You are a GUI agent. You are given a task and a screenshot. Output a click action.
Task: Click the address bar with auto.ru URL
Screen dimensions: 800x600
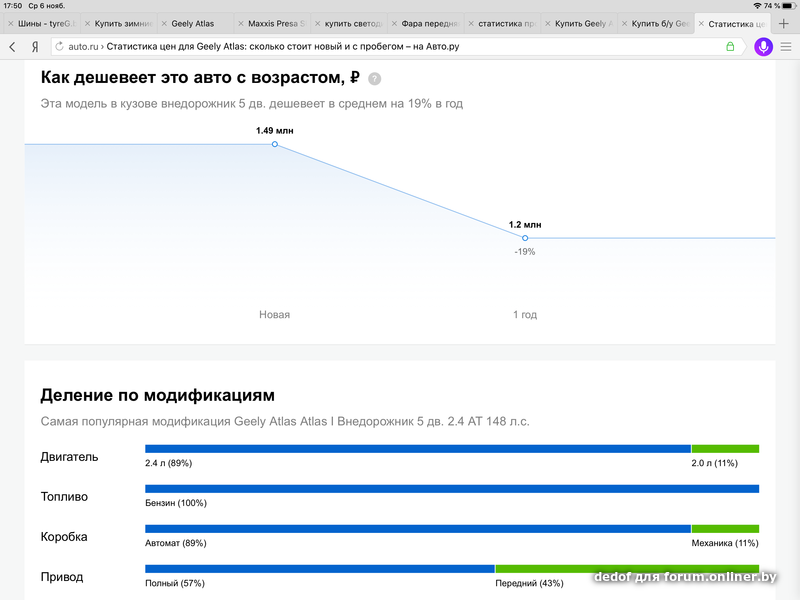point(398,46)
